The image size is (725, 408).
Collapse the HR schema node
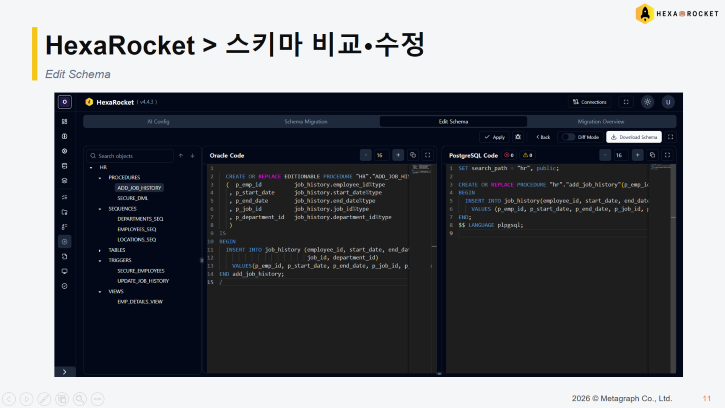[x=91, y=167]
